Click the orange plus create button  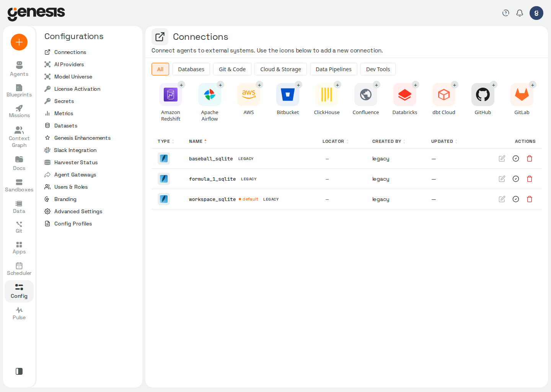(x=19, y=42)
